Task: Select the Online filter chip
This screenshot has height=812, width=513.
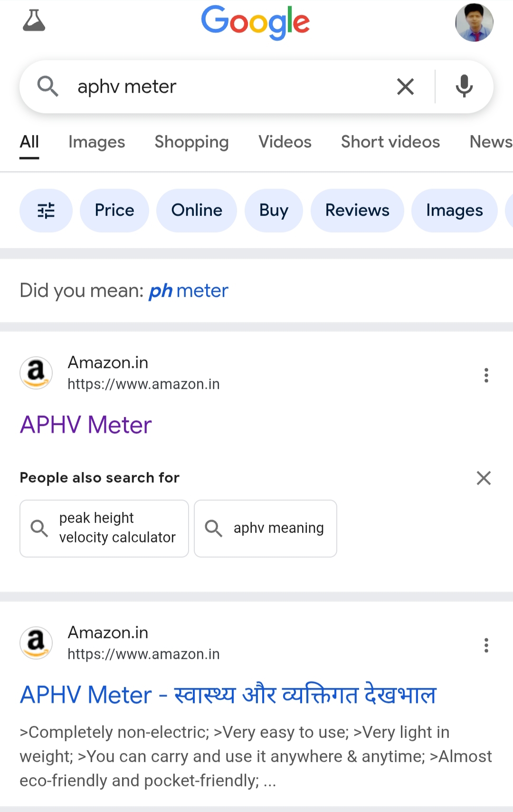Action: 197,210
